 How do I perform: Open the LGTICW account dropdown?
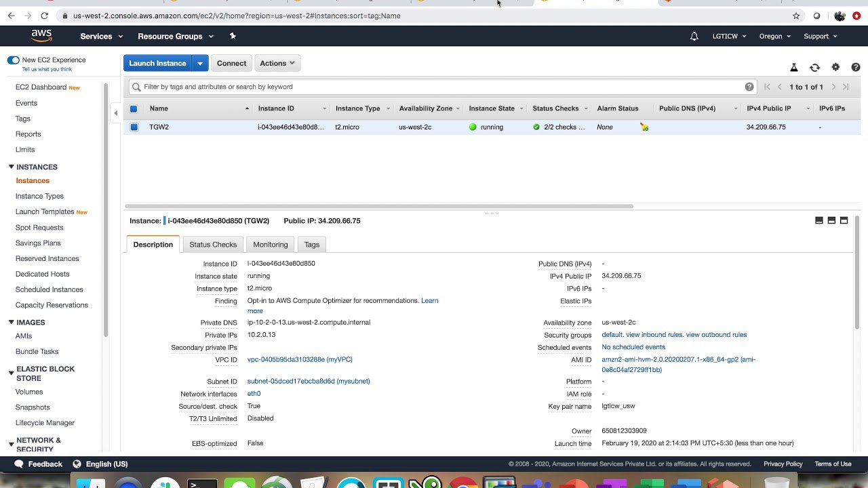730,36
